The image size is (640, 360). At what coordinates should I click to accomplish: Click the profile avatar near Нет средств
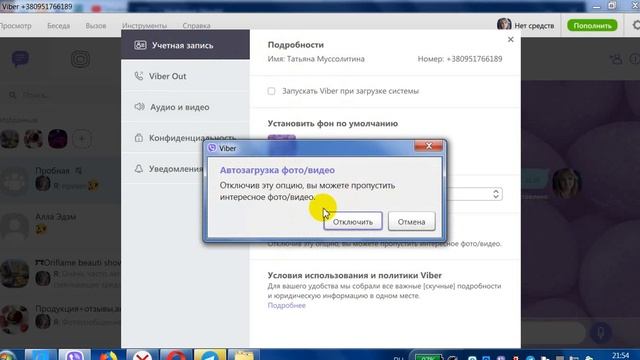point(504,24)
